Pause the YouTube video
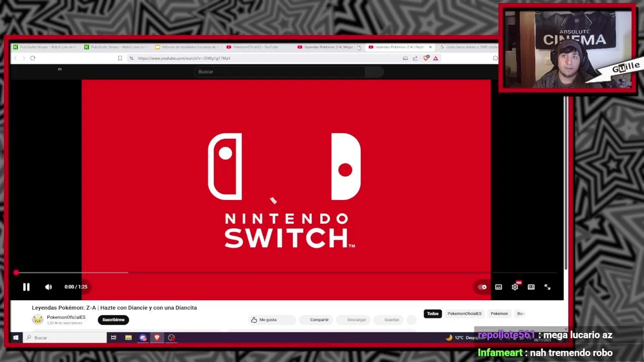The width and height of the screenshot is (644, 362). 26,287
